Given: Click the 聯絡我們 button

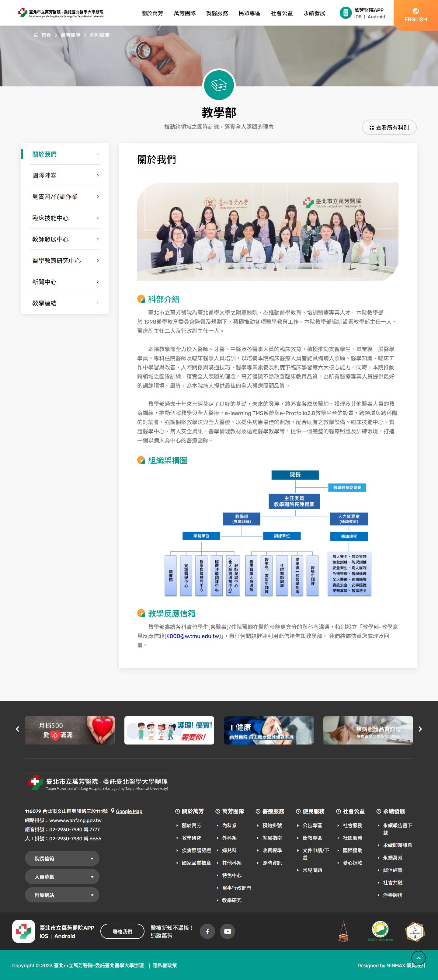Looking at the screenshot, I should point(122,931).
